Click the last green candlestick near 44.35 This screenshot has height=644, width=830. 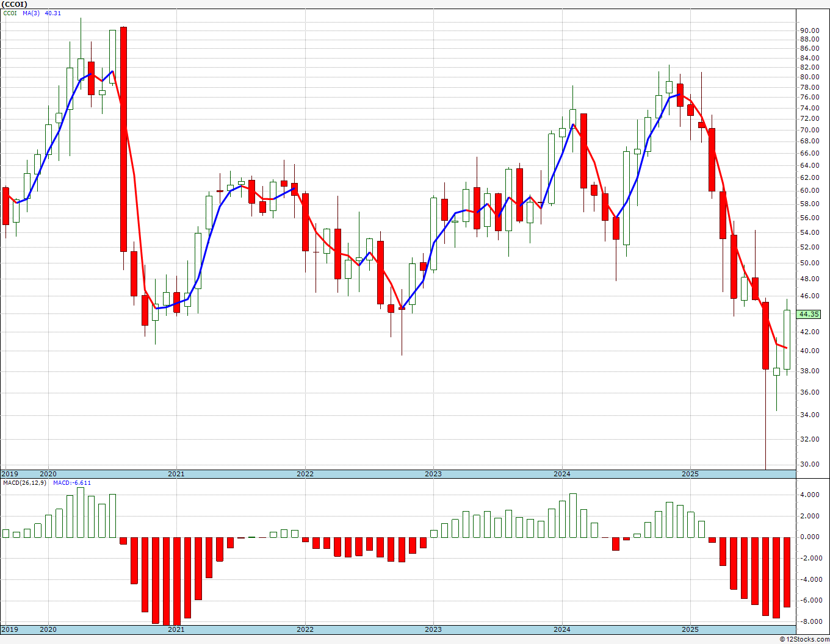click(787, 340)
